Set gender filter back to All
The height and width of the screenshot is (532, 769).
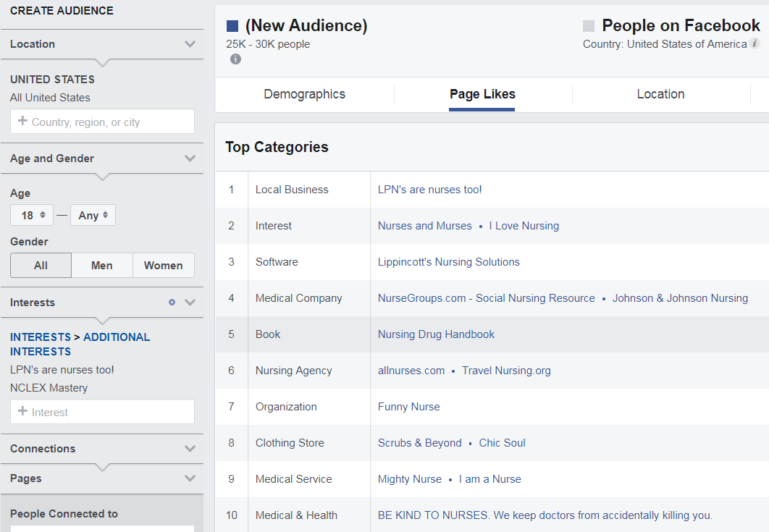point(41,265)
